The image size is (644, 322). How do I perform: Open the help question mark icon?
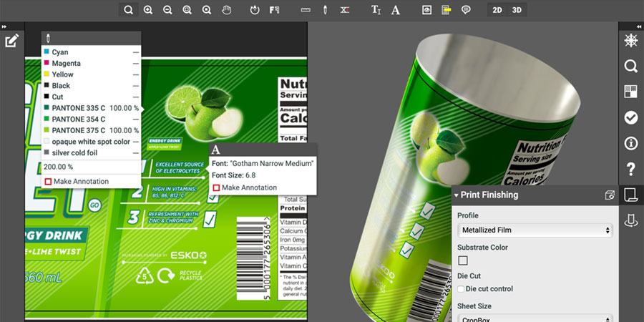[x=630, y=169]
